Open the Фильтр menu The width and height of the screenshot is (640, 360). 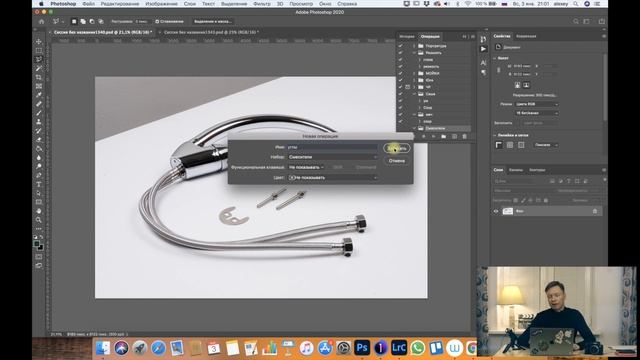262,4
